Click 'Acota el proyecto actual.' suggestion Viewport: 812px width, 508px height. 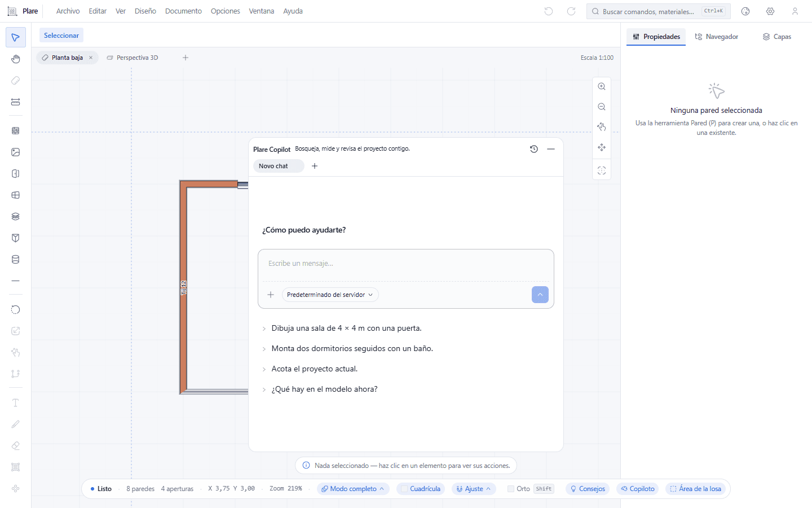pyautogui.click(x=315, y=369)
